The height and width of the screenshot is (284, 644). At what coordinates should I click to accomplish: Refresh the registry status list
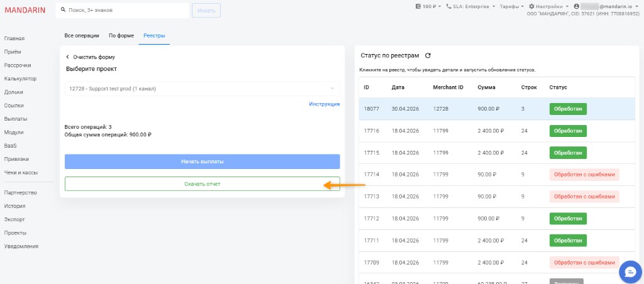[x=428, y=55]
